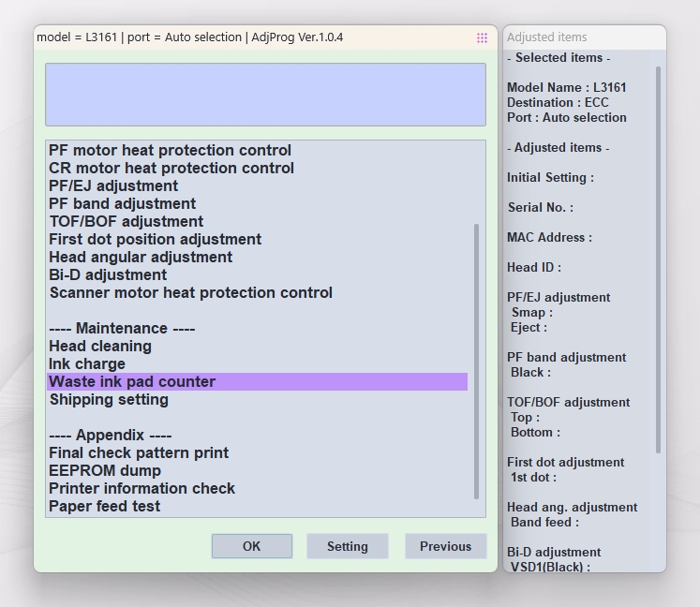Select Ink charge maintenance item
The height and width of the screenshot is (607, 700).
tap(87, 363)
